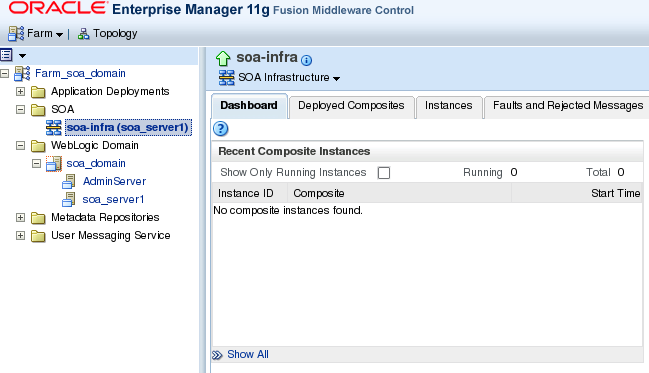Viewport: 649px width, 373px height.
Task: Click the Recent Composite Instances heading
Action: (x=294, y=152)
